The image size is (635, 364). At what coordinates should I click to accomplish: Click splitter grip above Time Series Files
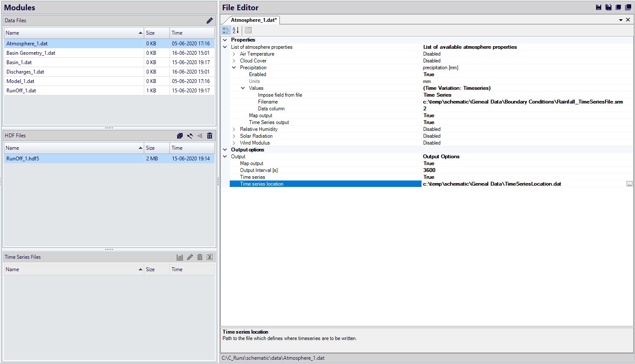pyautogui.click(x=109, y=249)
